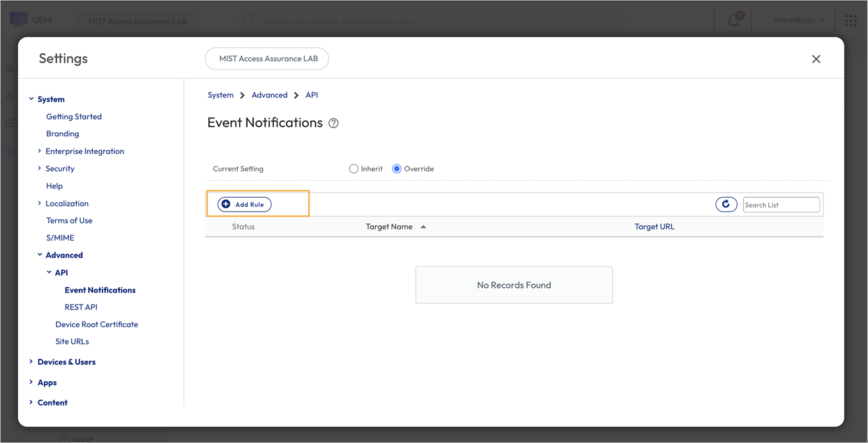Select the Inherit radio button

pos(354,169)
